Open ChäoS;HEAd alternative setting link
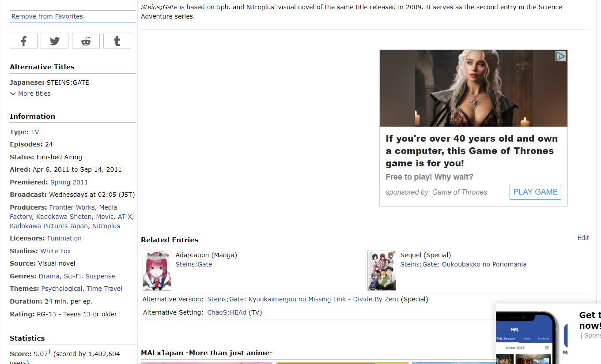This screenshot has width=601, height=364. 227,312
